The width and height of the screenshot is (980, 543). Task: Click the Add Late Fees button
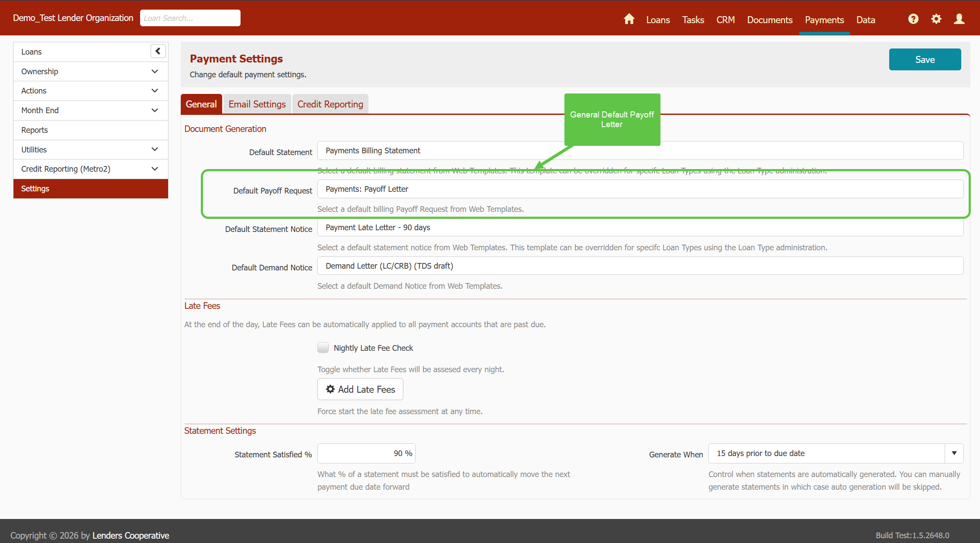tap(360, 389)
